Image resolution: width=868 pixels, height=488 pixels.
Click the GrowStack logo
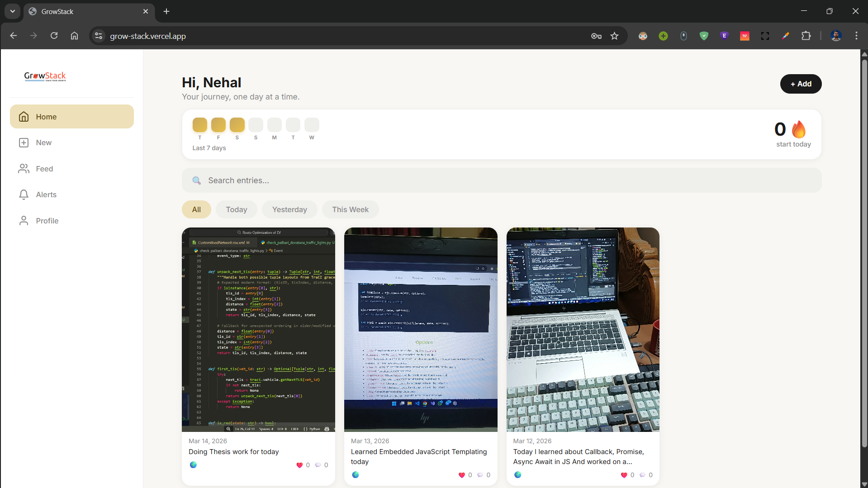45,76
